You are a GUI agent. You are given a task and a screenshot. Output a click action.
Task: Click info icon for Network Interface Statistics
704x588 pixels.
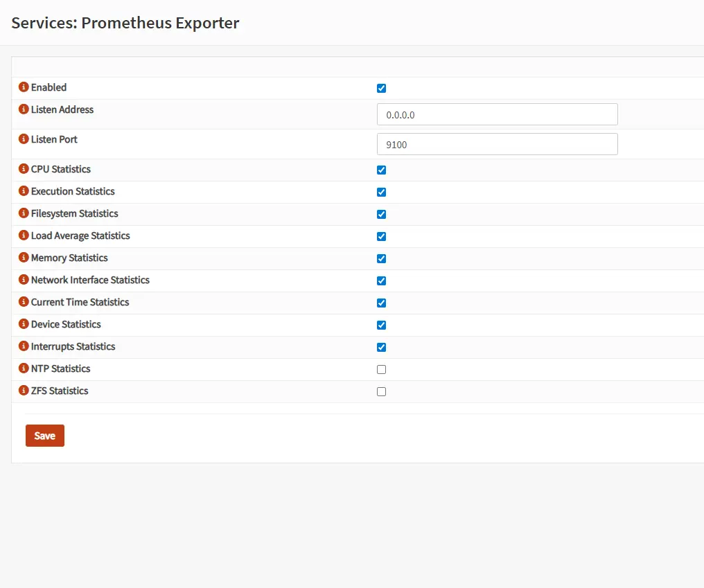24,280
